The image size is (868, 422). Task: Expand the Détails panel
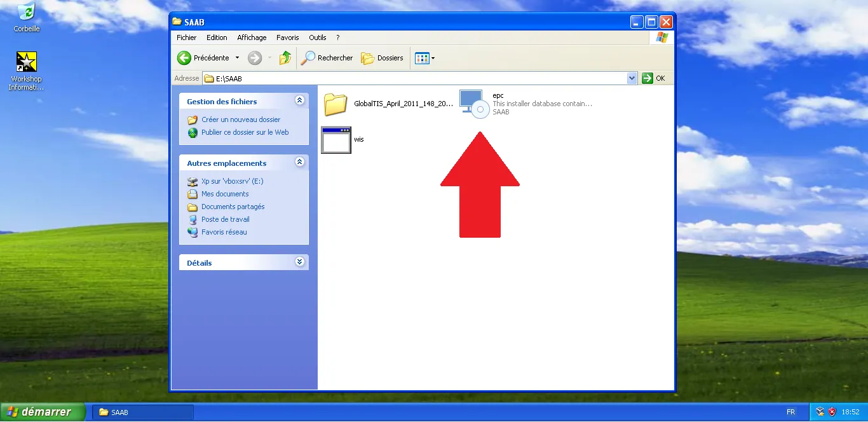299,262
